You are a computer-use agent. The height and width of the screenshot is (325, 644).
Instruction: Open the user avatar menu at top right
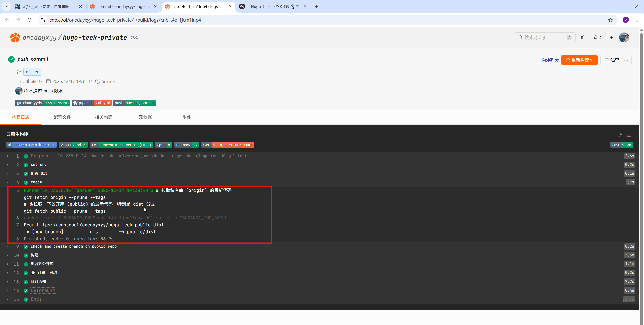624,37
